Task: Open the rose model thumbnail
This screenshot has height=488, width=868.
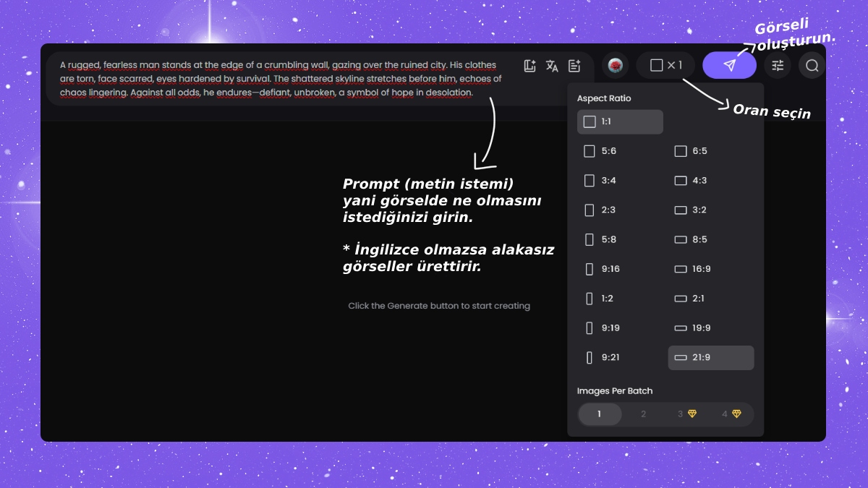Action: click(615, 66)
